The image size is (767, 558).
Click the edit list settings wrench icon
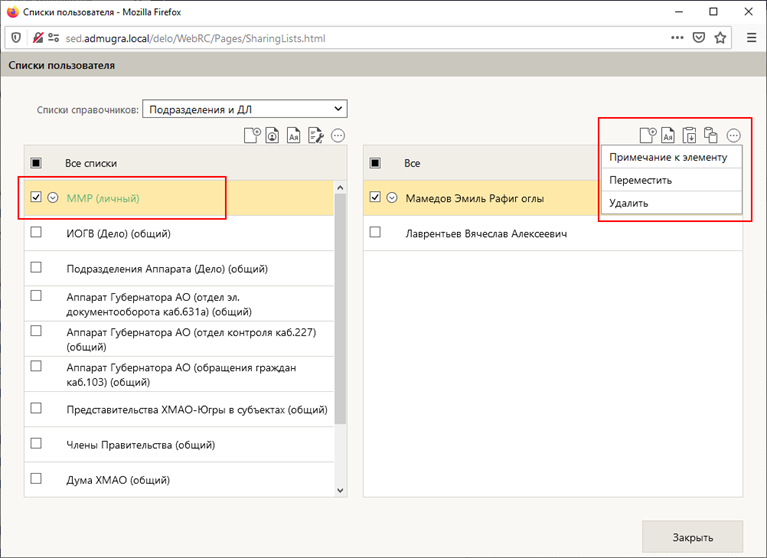point(316,135)
